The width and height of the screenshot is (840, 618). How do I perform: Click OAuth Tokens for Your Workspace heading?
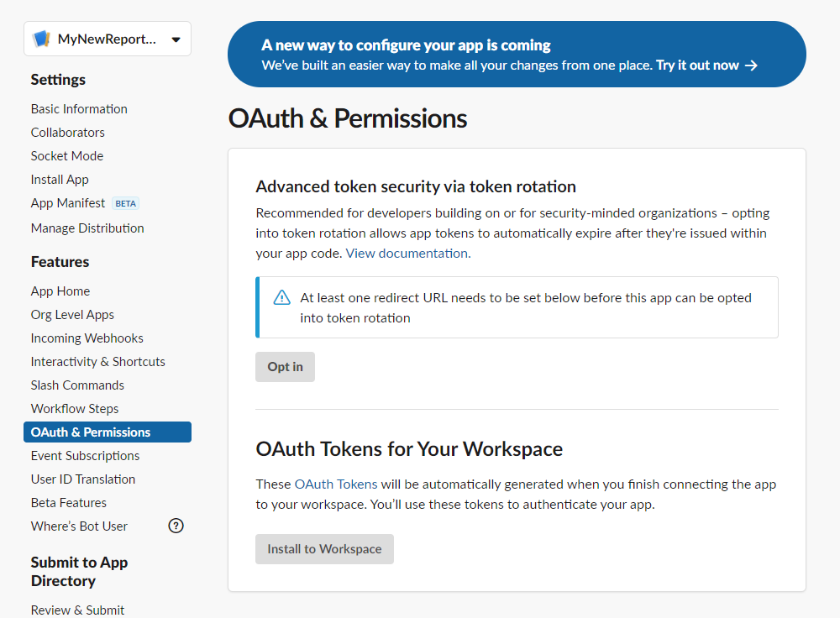click(409, 448)
